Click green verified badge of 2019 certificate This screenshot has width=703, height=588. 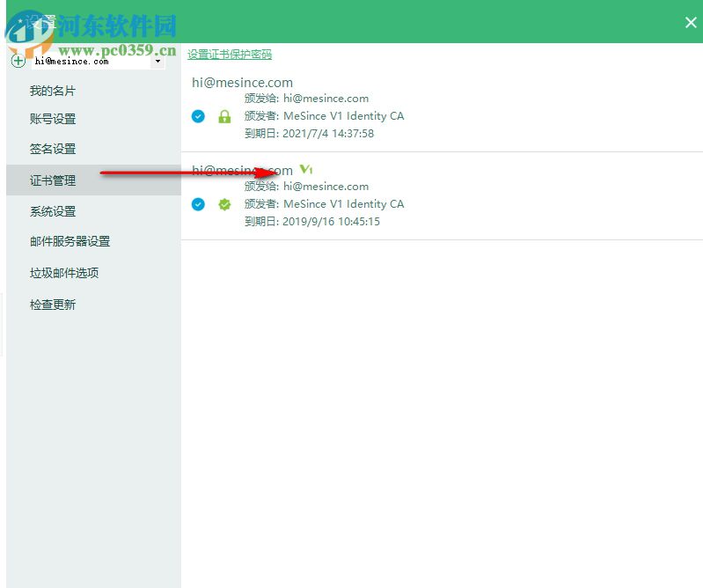click(224, 204)
